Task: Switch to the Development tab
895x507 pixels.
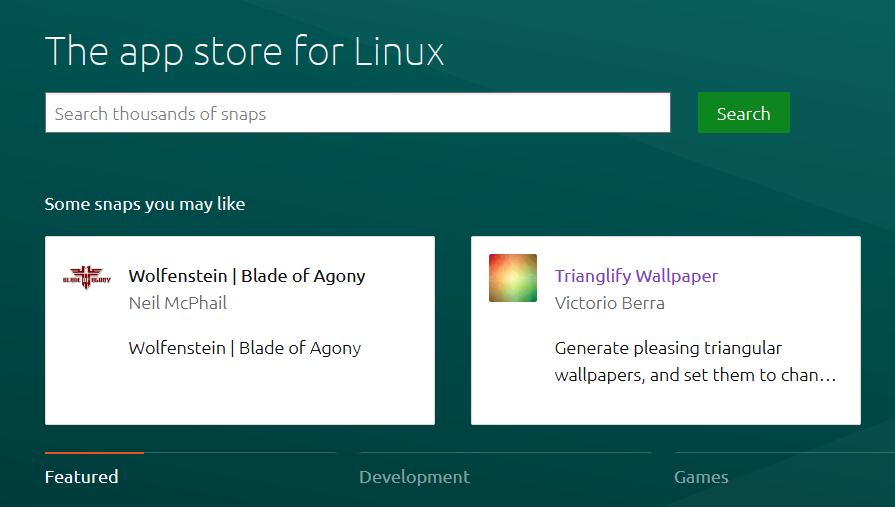Action: tap(414, 477)
